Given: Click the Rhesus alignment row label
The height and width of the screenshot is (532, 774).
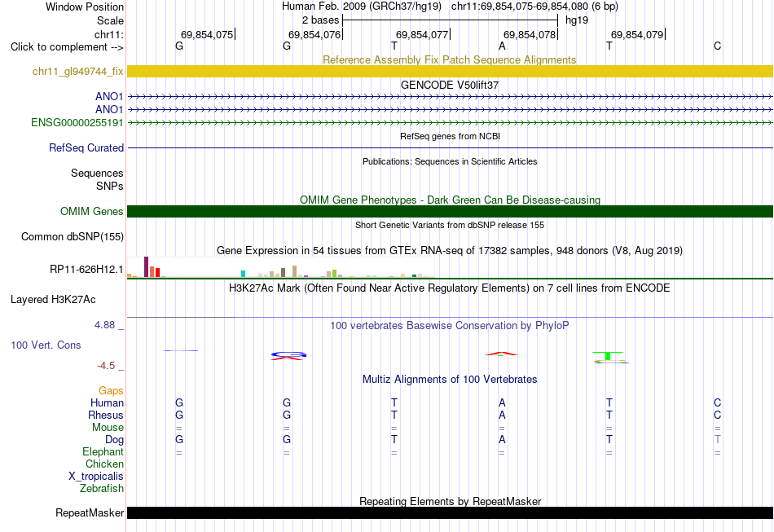Looking at the screenshot, I should [106, 415].
